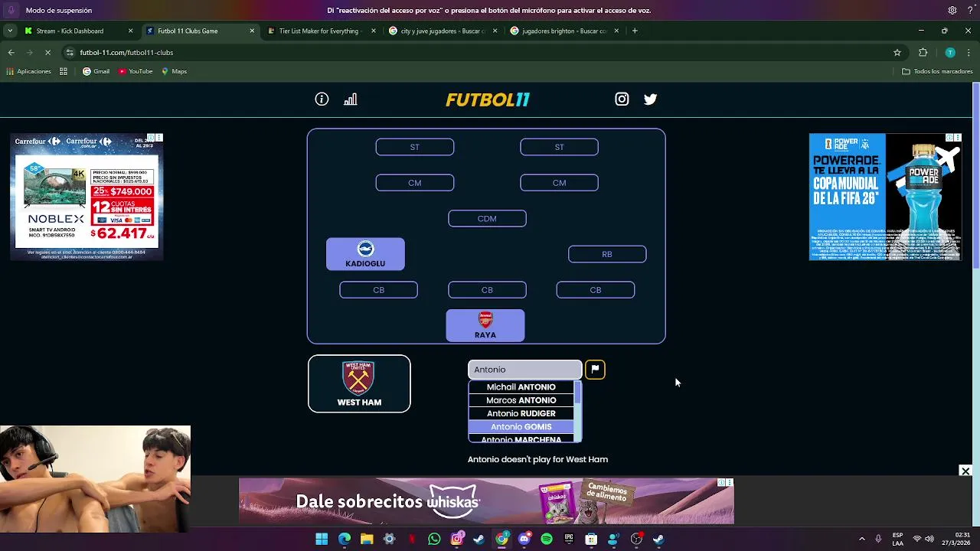The height and width of the screenshot is (551, 980).
Task: Open the game info icon
Action: pyautogui.click(x=322, y=99)
